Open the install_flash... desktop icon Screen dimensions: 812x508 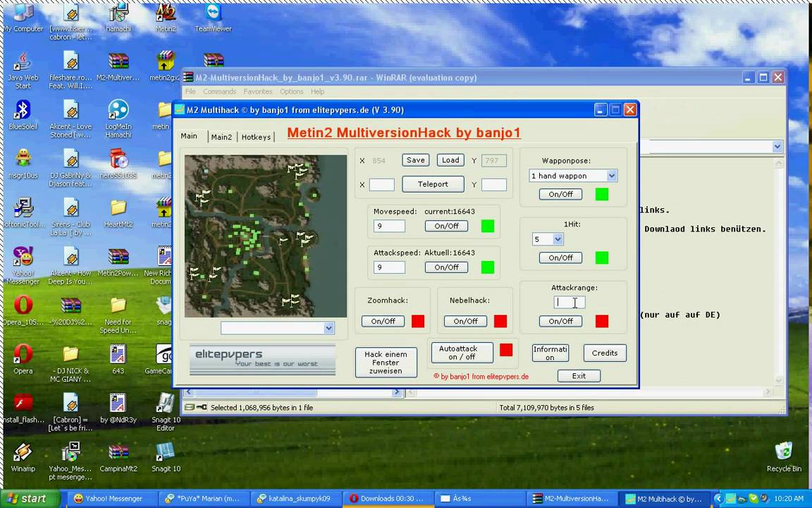(23, 409)
